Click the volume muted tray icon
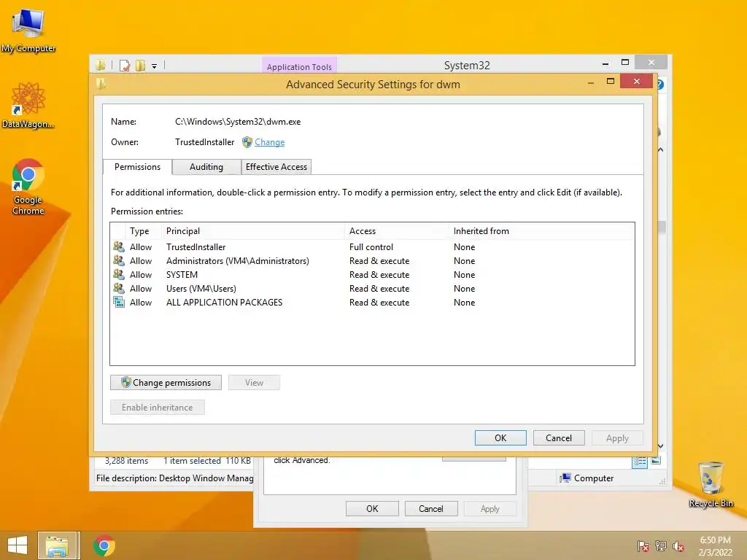Image resolution: width=747 pixels, height=560 pixels. (678, 546)
